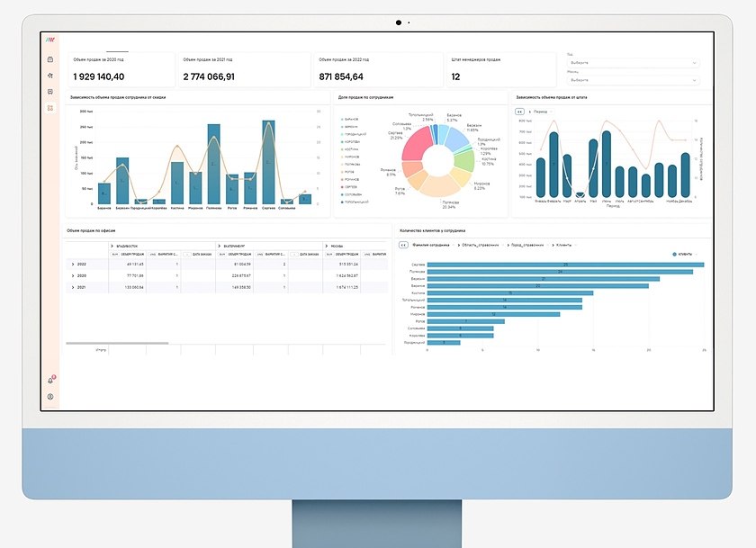Viewport: 756px width, 548px height.
Task: Click back arrows in client count chart
Action: tap(404, 244)
